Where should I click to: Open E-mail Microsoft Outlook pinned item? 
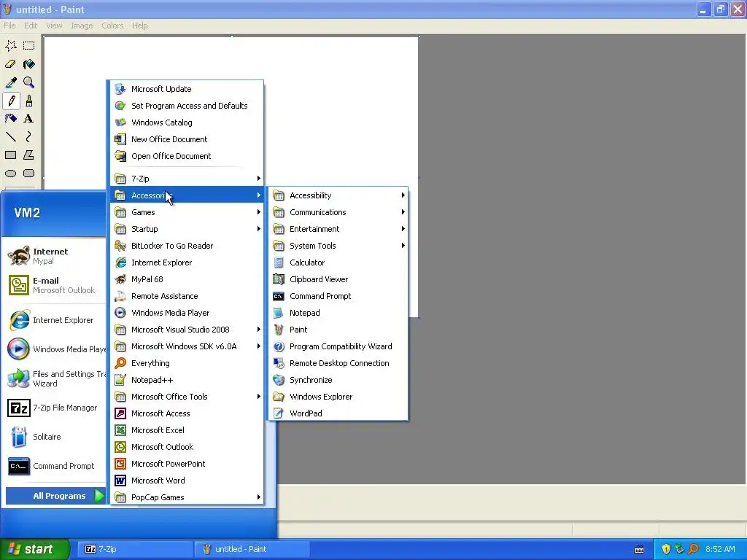pyautogui.click(x=55, y=285)
